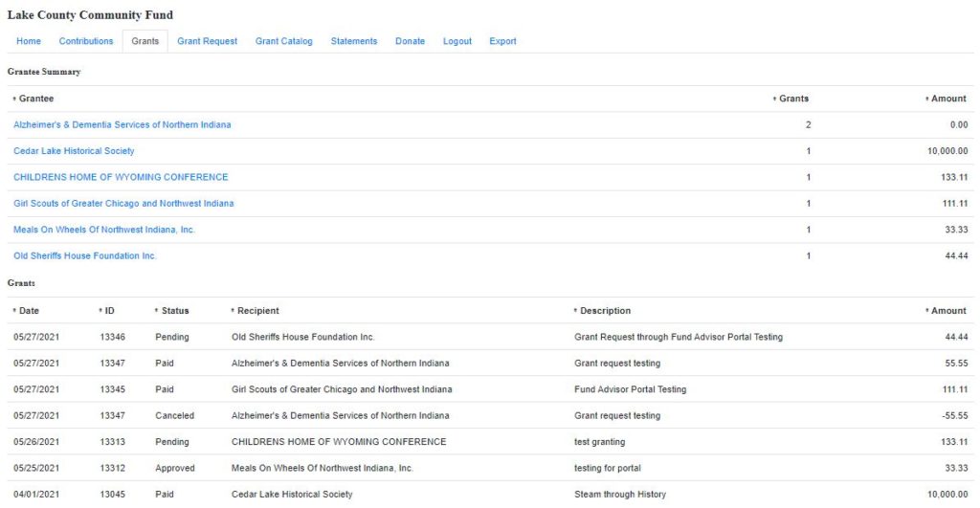Click the 0.00 amount for Alzheimer's row
Viewport: 980px width, 508px height.
(x=959, y=125)
